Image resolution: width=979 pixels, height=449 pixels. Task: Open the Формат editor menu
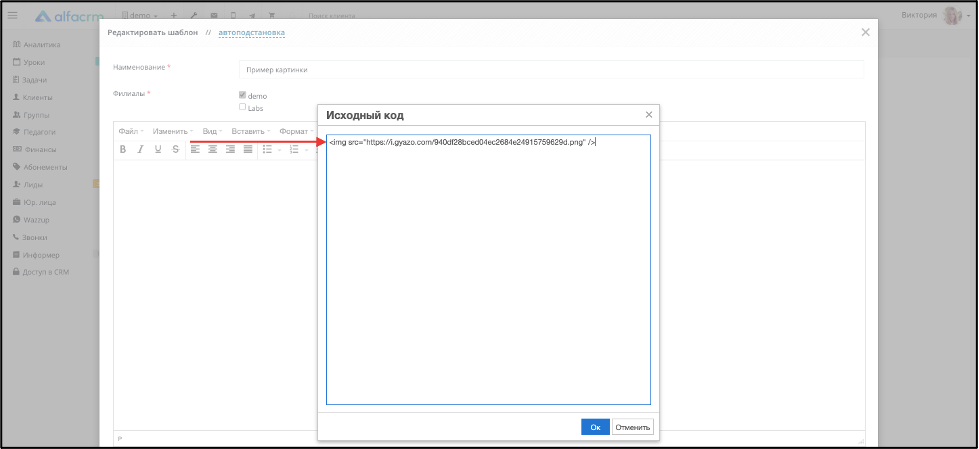[x=296, y=131]
